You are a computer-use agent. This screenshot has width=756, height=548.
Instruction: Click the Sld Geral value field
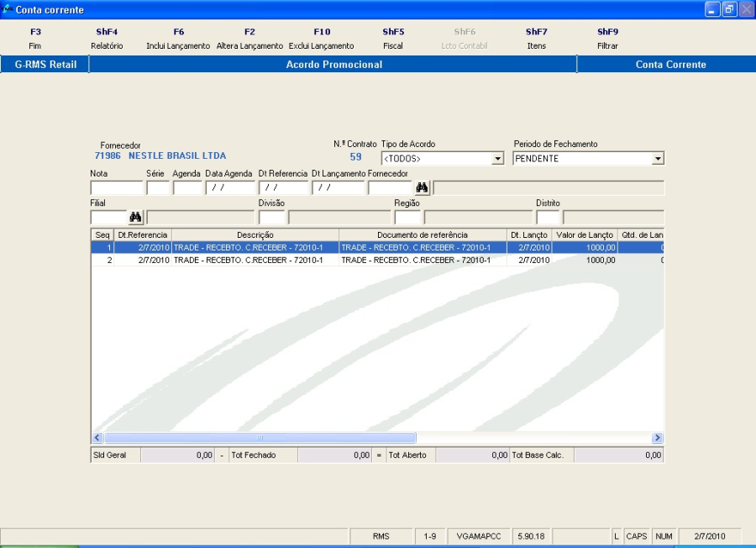click(177, 455)
